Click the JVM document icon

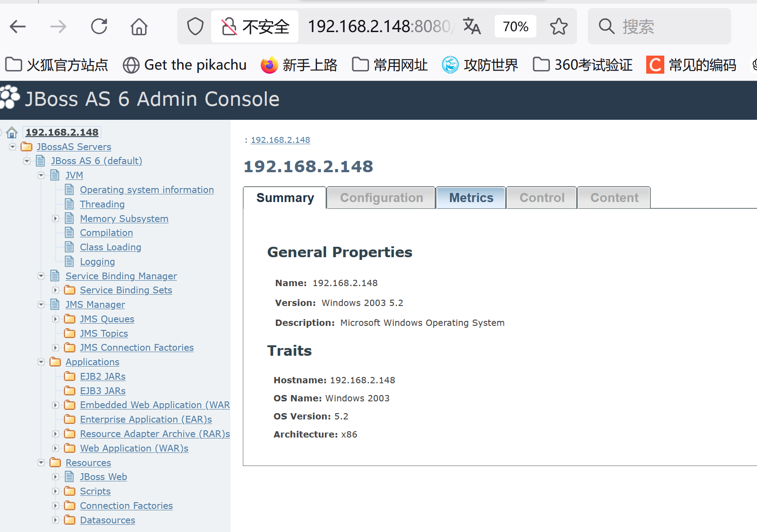55,175
